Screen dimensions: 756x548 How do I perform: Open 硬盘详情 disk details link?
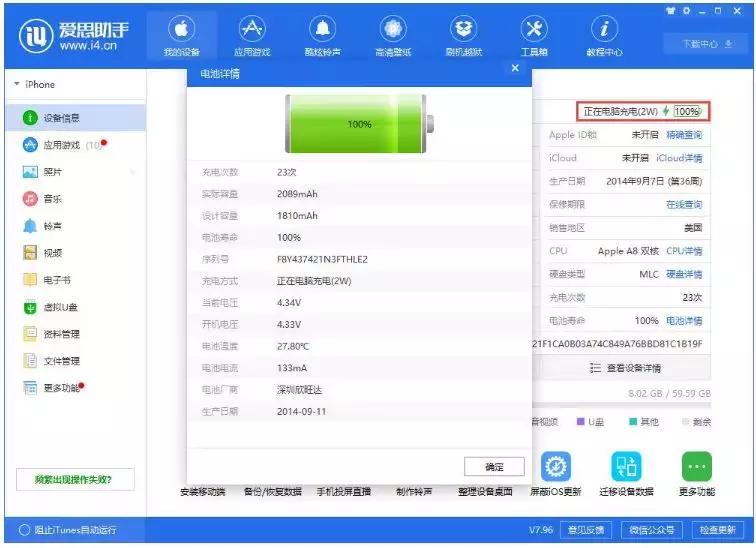tap(684, 274)
